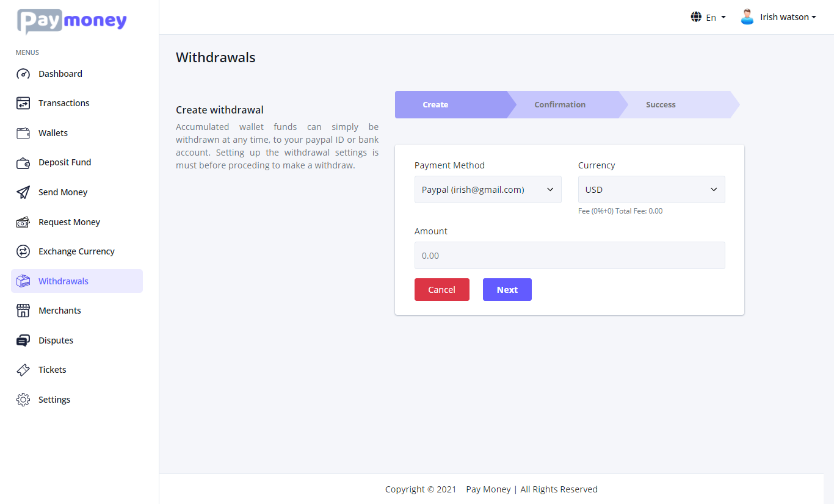Click the Disputes icon in sidebar
The image size is (834, 504).
(23, 340)
